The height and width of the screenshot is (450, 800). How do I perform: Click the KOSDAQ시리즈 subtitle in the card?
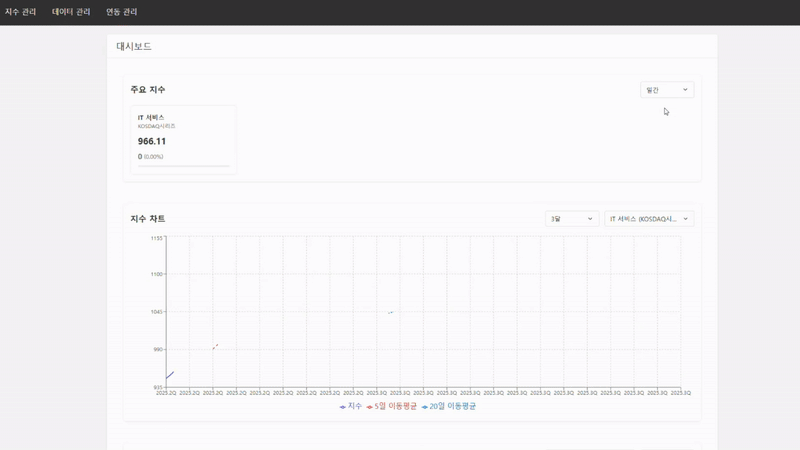tap(156, 127)
